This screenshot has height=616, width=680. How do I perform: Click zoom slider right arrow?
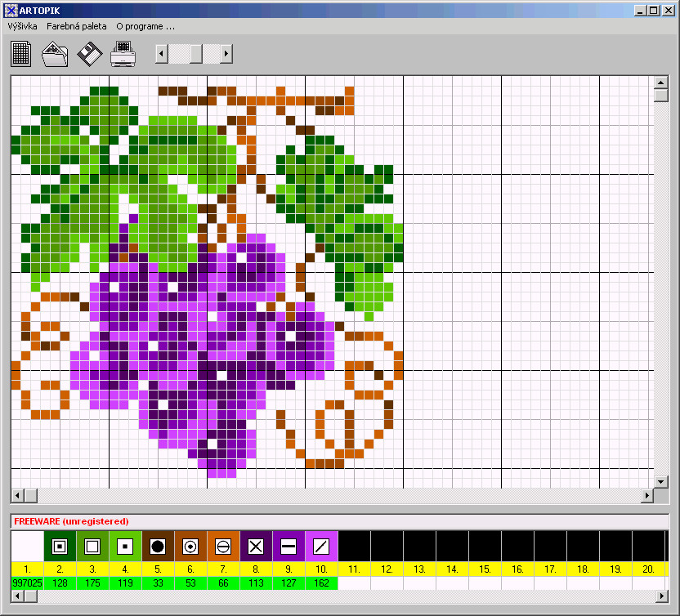[226, 54]
